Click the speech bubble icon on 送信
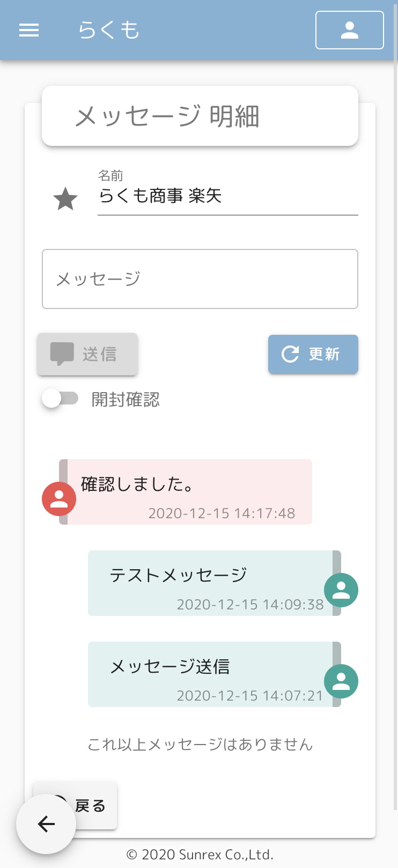 (x=62, y=354)
